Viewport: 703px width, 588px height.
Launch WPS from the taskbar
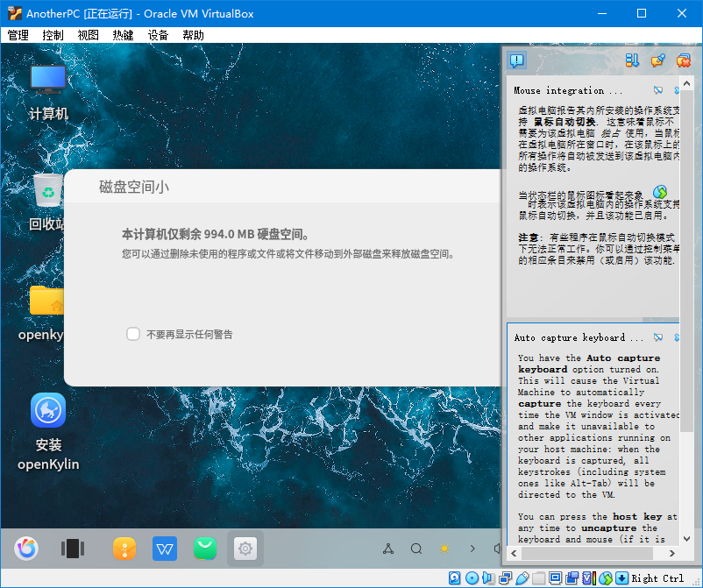pyautogui.click(x=165, y=548)
